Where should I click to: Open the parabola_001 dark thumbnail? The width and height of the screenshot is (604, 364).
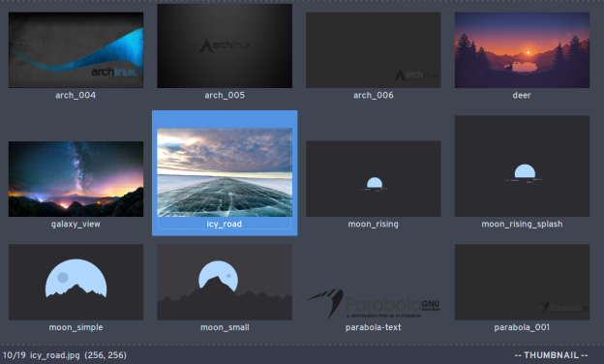(x=522, y=282)
